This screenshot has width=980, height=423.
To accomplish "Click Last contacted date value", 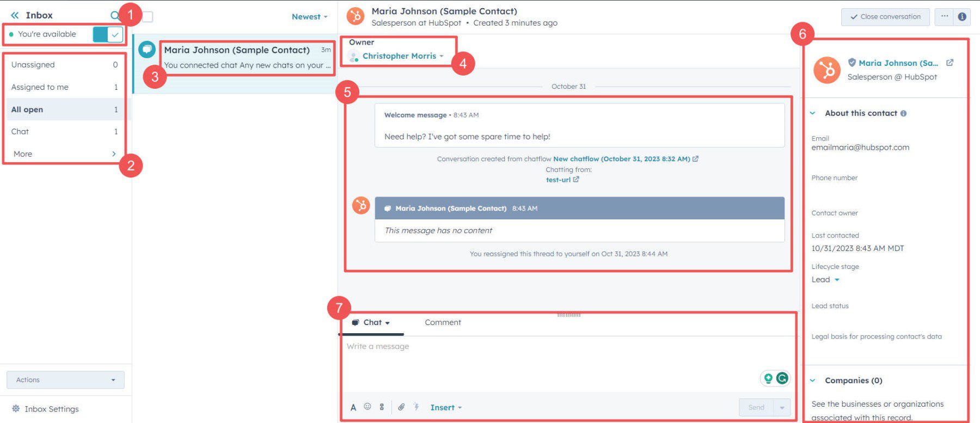I will point(857,248).
